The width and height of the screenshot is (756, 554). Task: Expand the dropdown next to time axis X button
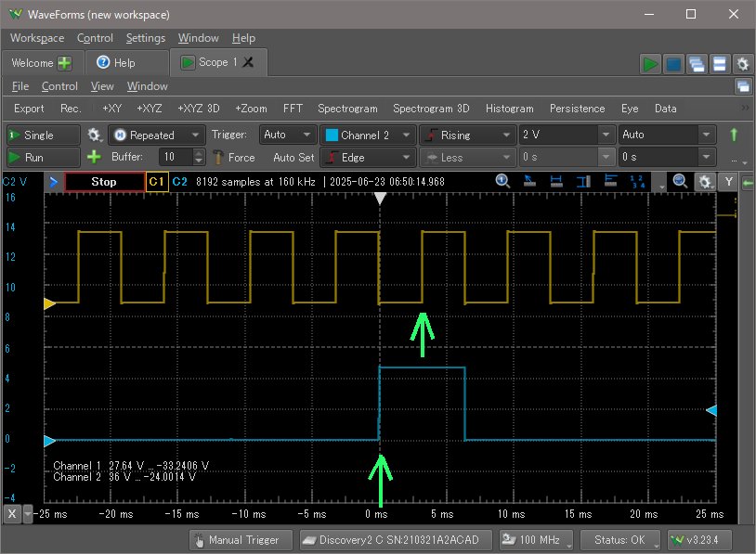tap(28, 514)
